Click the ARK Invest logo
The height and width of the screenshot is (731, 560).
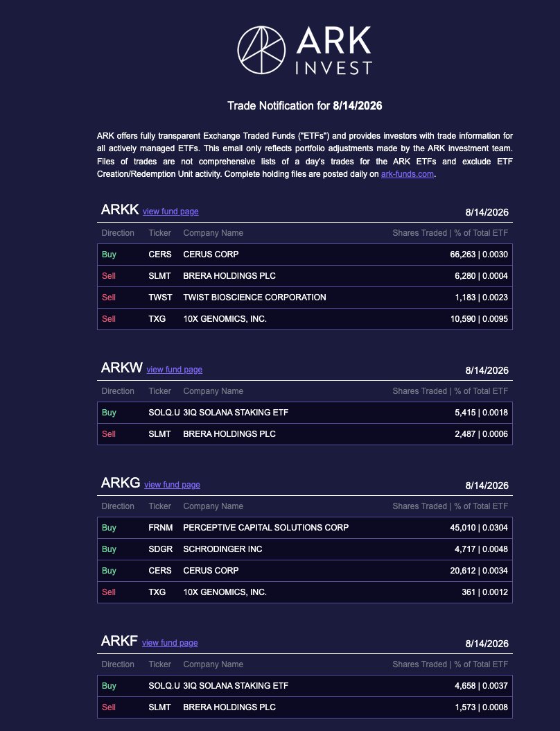(305, 50)
